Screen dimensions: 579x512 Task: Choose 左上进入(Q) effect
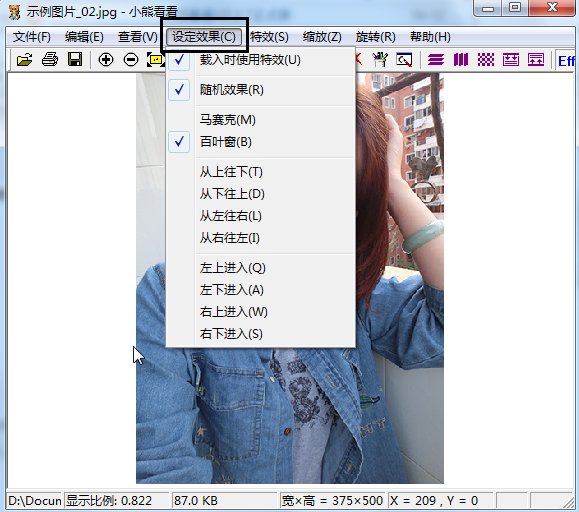coord(260,268)
